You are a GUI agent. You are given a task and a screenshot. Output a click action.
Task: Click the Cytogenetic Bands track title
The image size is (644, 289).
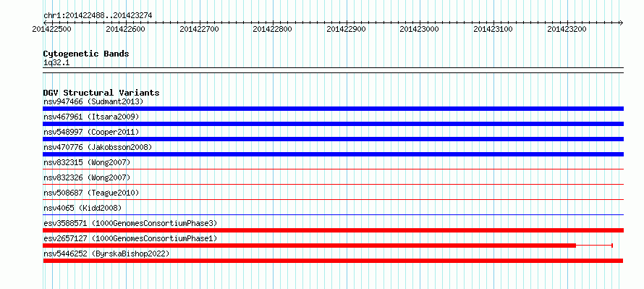(x=86, y=54)
